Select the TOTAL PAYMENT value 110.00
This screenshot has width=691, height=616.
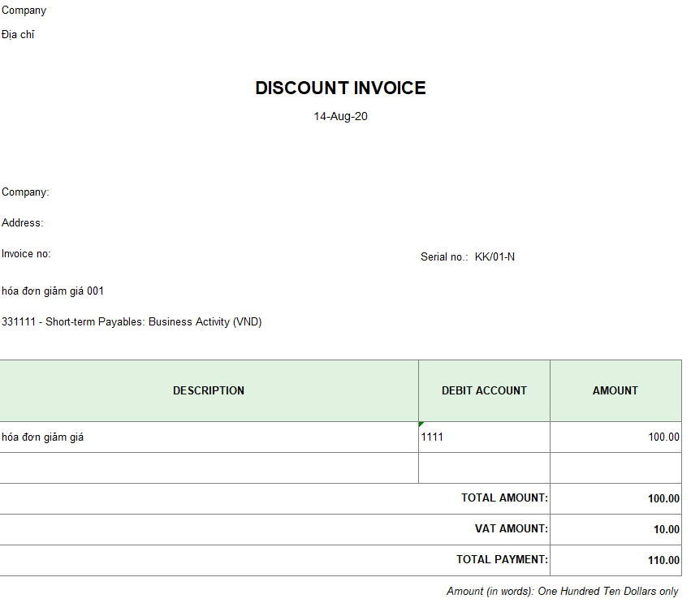[x=663, y=561]
